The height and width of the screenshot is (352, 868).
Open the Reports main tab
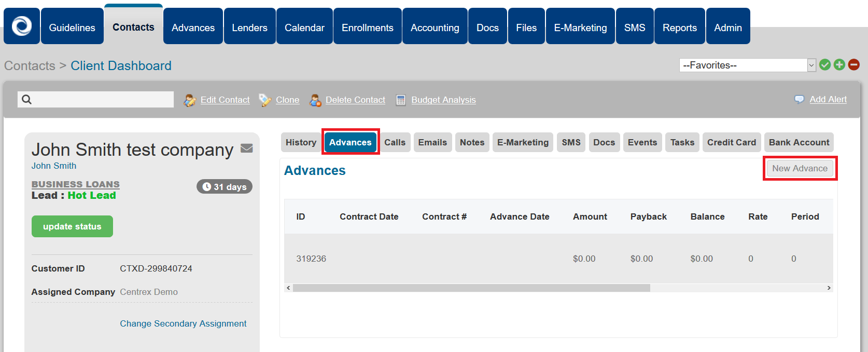pyautogui.click(x=679, y=26)
